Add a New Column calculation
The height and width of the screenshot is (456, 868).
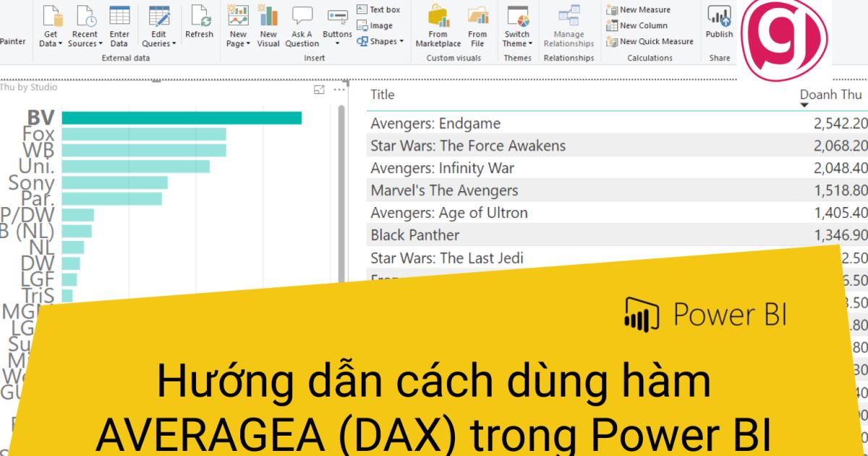click(637, 25)
